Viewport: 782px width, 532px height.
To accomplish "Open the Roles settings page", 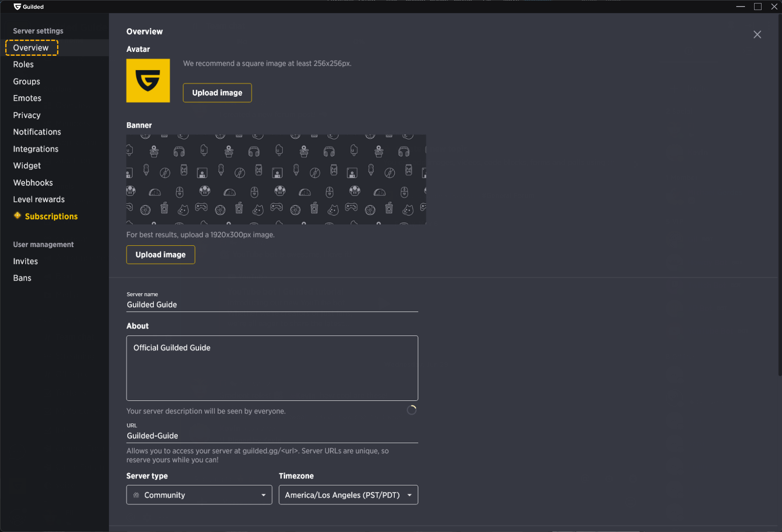I will click(24, 64).
